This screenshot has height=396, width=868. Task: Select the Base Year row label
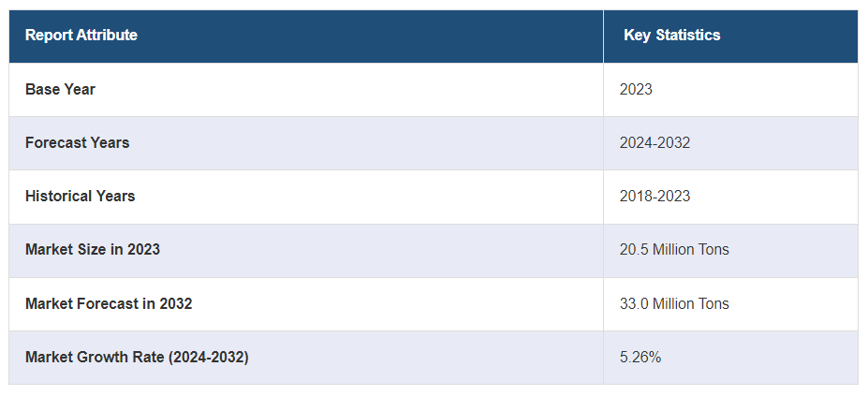click(x=60, y=89)
